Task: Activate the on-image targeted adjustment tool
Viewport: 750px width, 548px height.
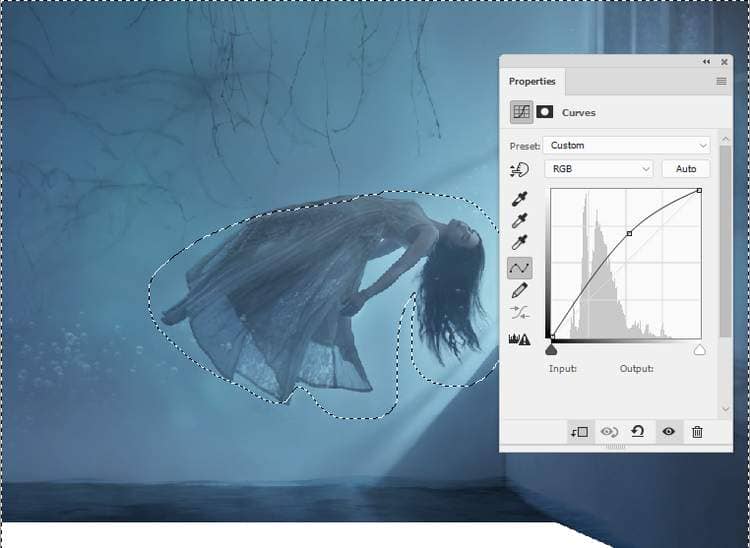Action: point(519,170)
